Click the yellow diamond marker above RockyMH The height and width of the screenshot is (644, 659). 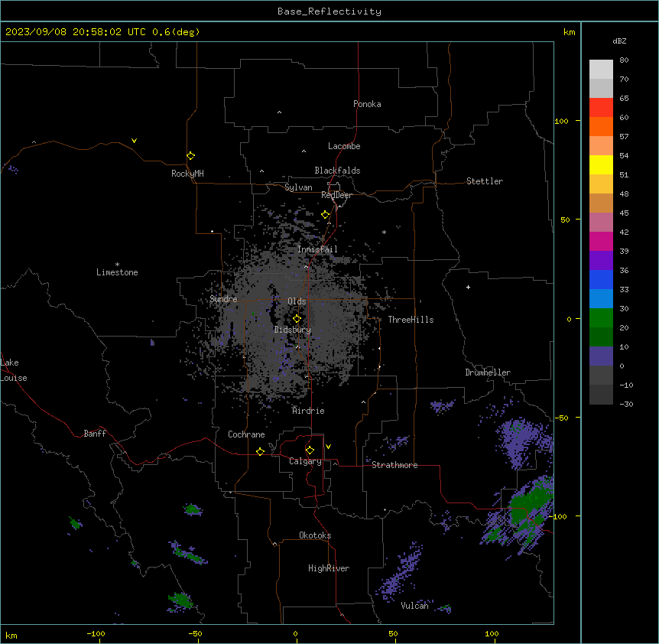pyautogui.click(x=190, y=155)
